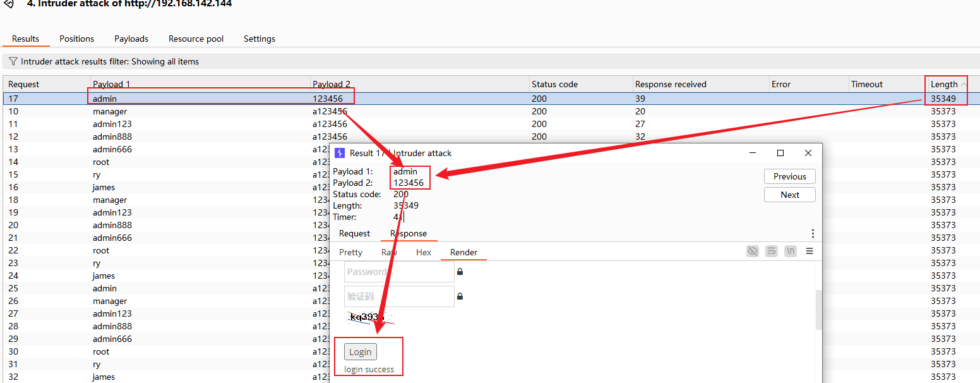The width and height of the screenshot is (980, 383).
Task: Click the Next button
Action: [789, 195]
